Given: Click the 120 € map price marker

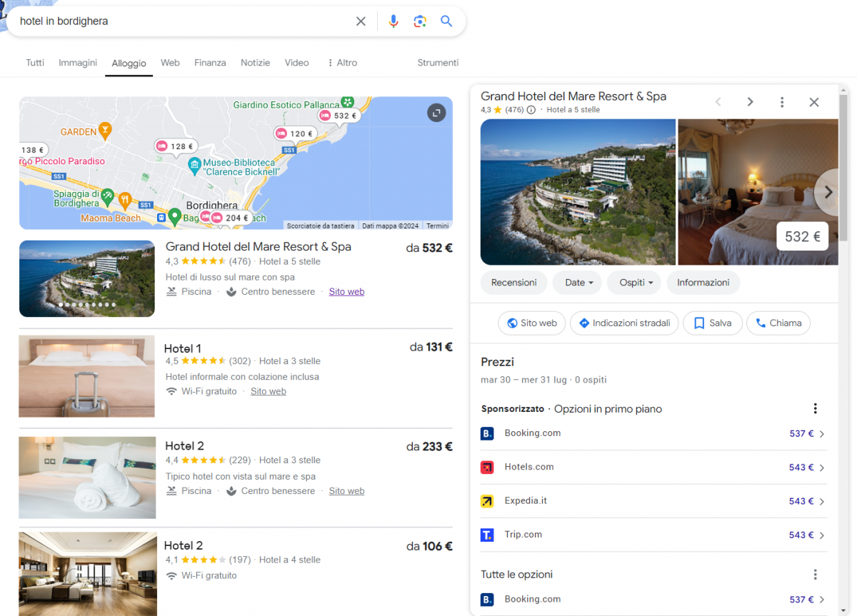Looking at the screenshot, I should tap(295, 133).
